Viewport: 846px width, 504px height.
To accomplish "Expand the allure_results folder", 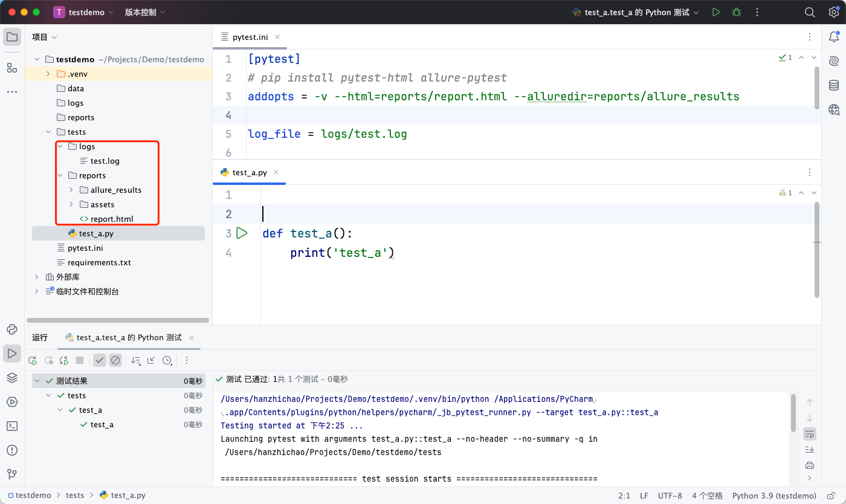I will [x=71, y=190].
